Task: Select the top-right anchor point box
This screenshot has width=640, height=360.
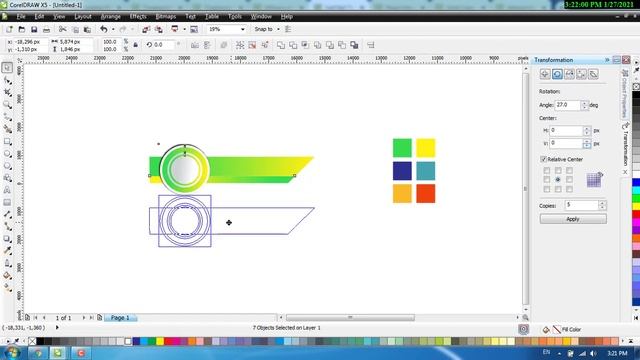Action: pyautogui.click(x=569, y=170)
